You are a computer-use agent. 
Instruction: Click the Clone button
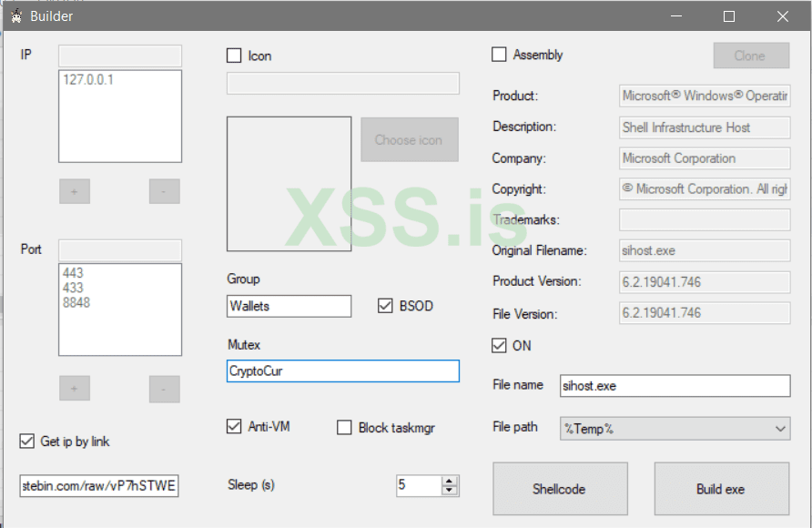click(751, 56)
